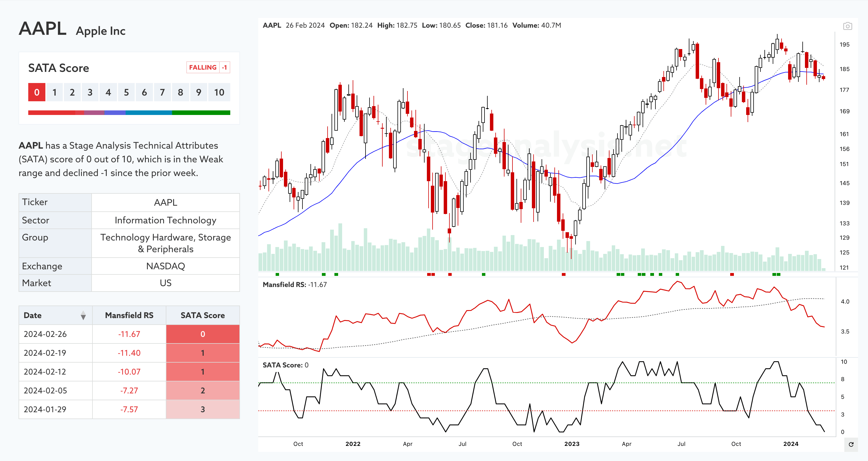Click the SATA Score: 0 pane label
Screen dimensions: 868x461
tap(285, 365)
